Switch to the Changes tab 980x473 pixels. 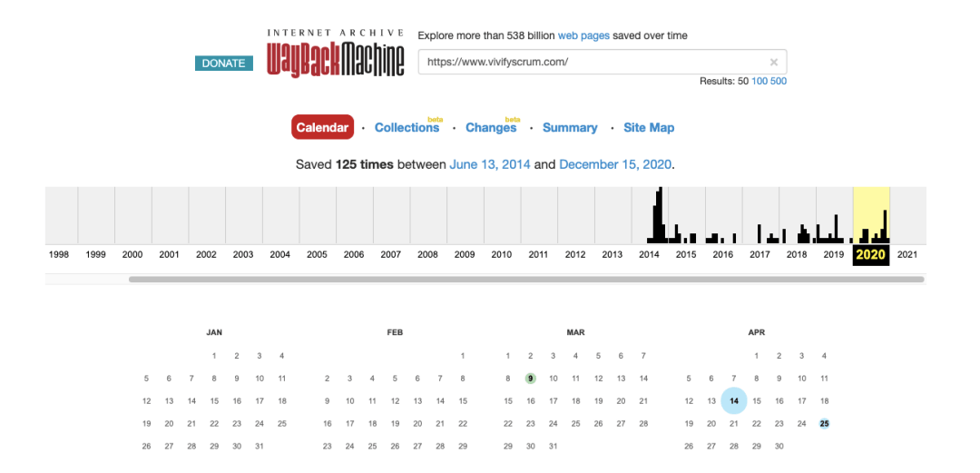[x=491, y=128]
